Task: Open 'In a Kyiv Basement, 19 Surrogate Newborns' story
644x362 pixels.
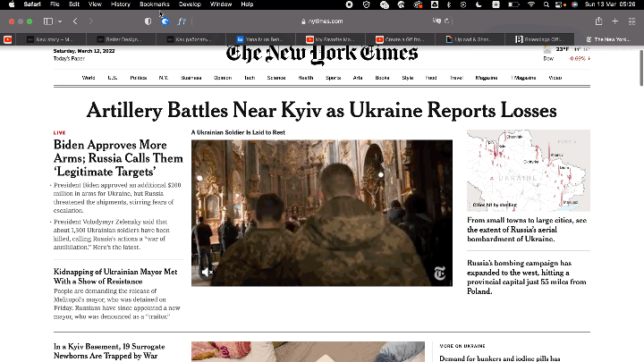Action: point(109,351)
